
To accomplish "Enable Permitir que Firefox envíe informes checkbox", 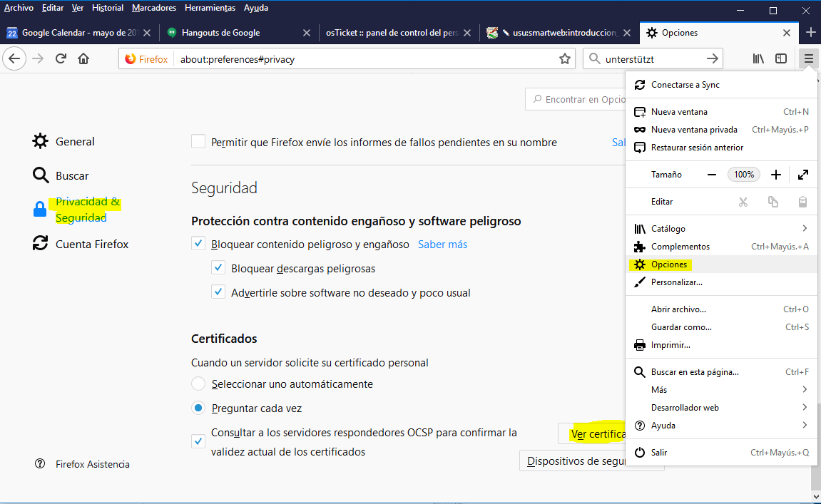I will [198, 142].
